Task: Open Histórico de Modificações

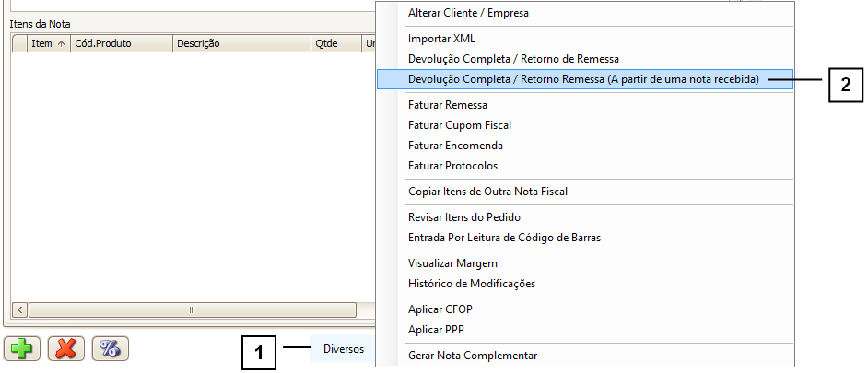Action: [x=471, y=284]
